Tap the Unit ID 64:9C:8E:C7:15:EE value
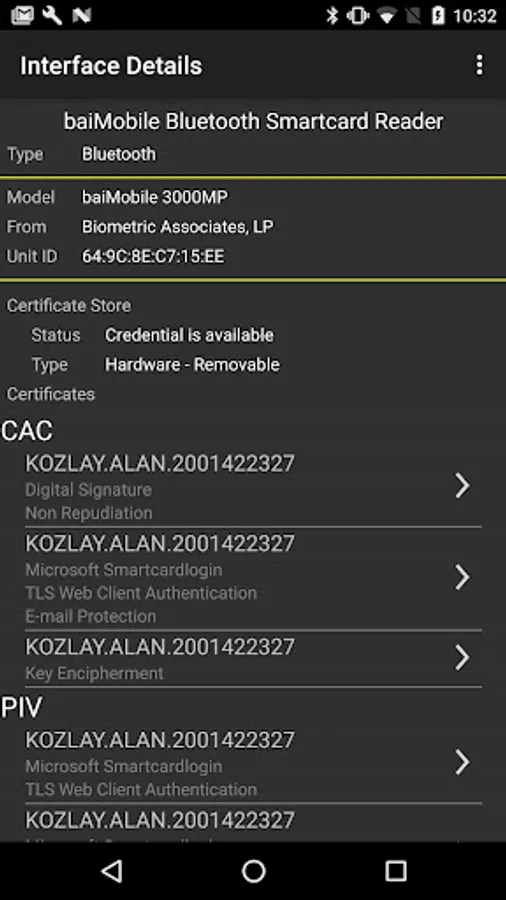 (153, 256)
